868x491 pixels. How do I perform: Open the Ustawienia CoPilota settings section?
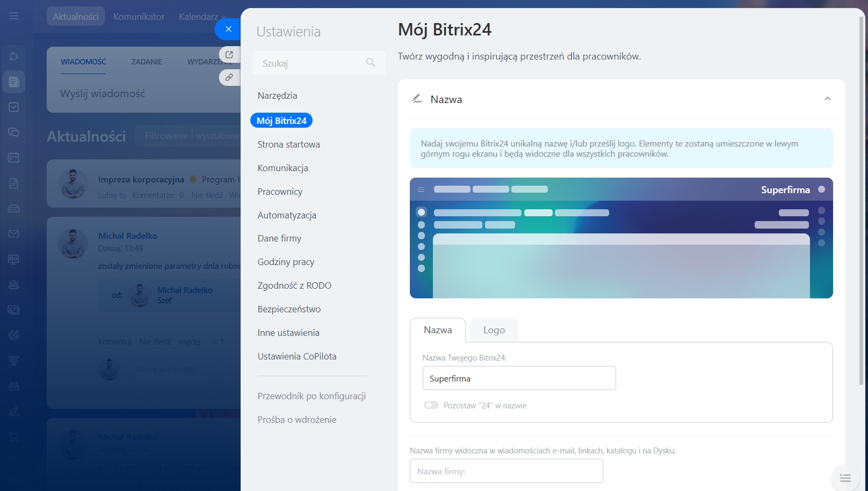point(297,356)
